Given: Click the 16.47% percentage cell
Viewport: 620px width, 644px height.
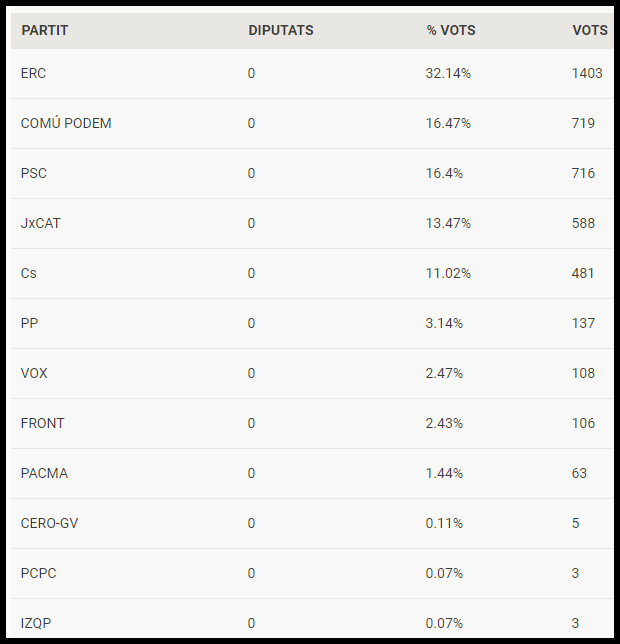Looking at the screenshot, I should click(448, 123).
